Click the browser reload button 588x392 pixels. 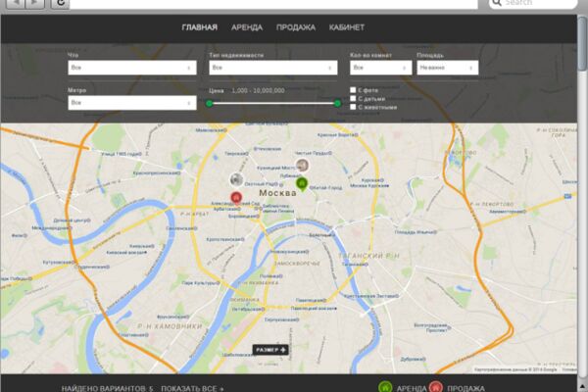(60, 3)
